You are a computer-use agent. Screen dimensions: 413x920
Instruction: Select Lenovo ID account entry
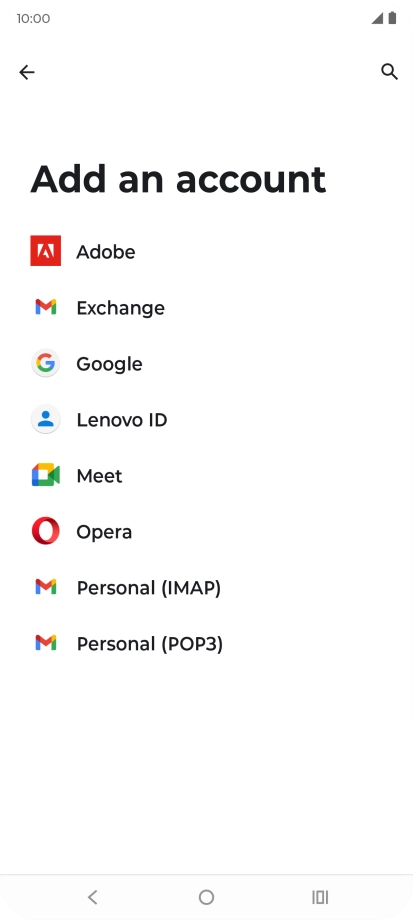point(206,420)
